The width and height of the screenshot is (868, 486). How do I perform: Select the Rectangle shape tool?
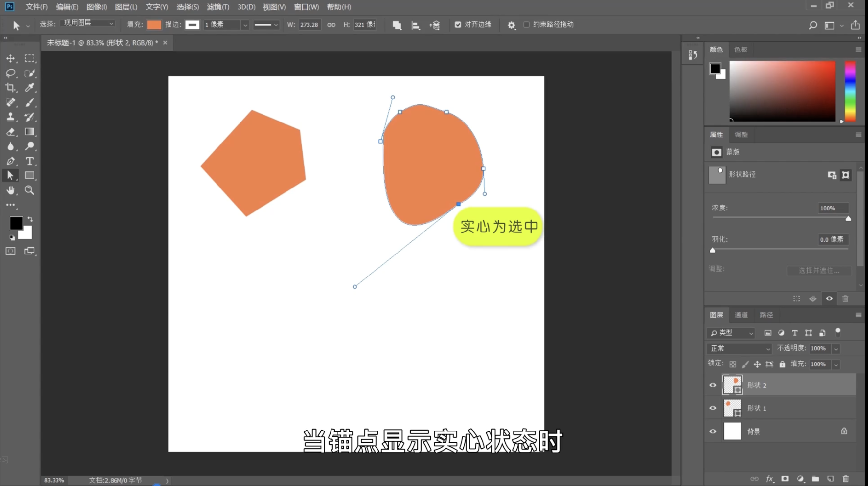(x=29, y=175)
